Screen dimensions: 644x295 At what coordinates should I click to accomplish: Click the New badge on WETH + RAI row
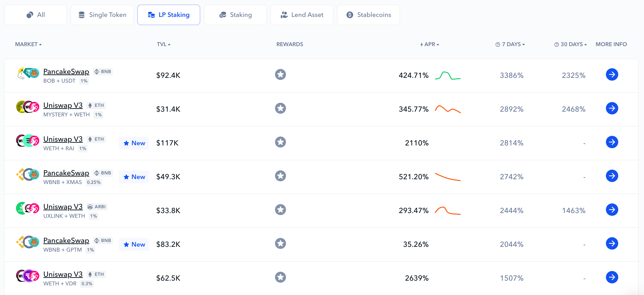click(134, 143)
